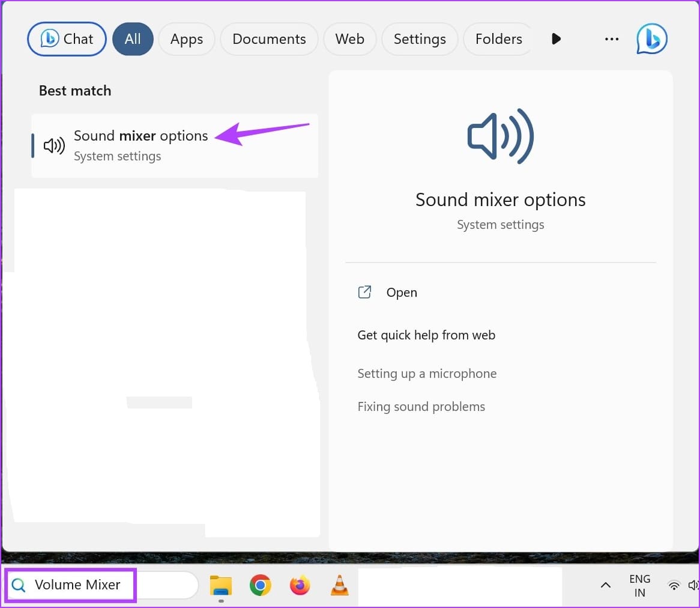Open the three-dot options menu
Image resolution: width=700 pixels, height=608 pixels.
611,39
